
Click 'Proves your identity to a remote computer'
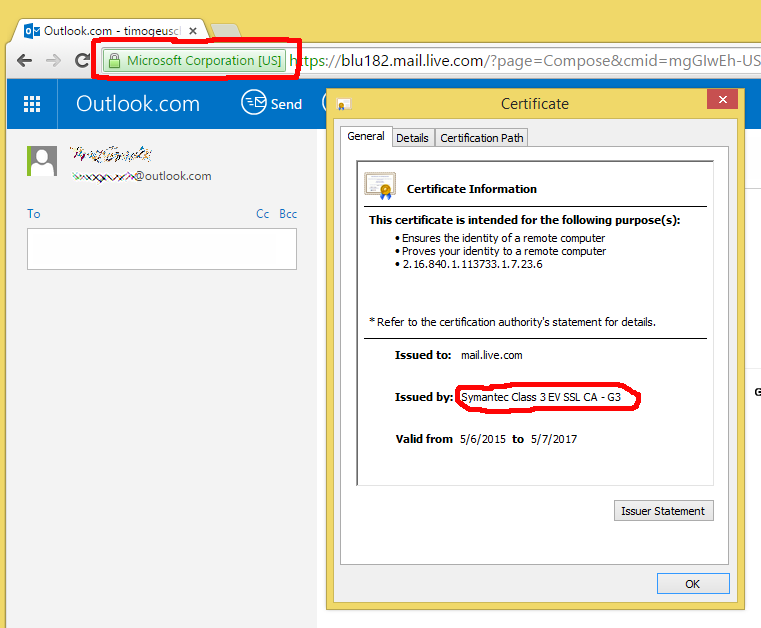point(504,251)
